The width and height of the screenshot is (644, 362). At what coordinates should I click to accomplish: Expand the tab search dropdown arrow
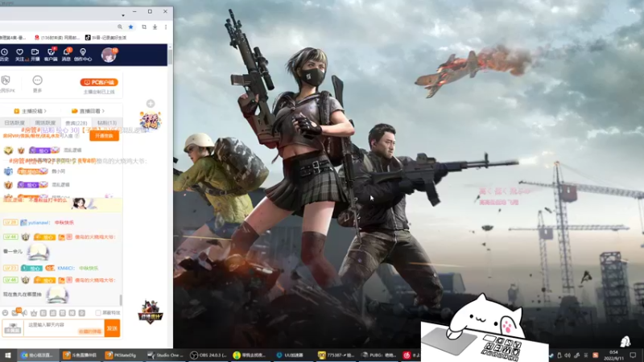pyautogui.click(x=123, y=15)
